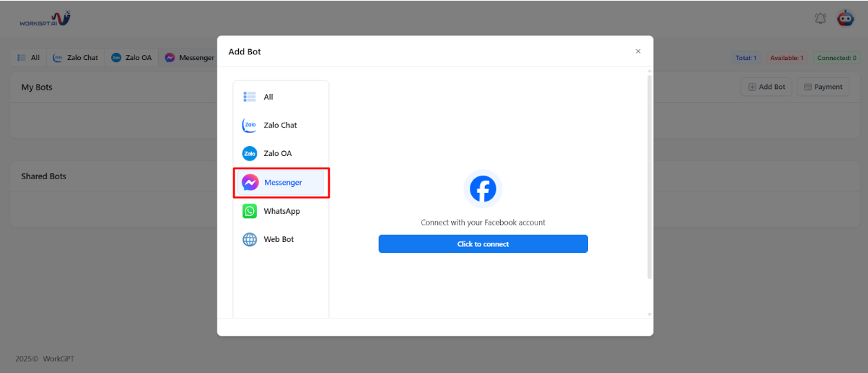Open the notifications bell

[x=820, y=19]
